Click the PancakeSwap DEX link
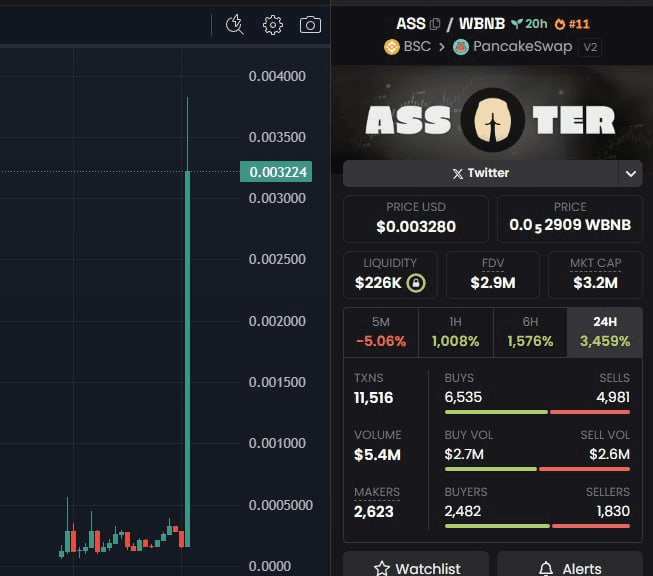Image resolution: width=653 pixels, height=576 pixels. [x=522, y=46]
